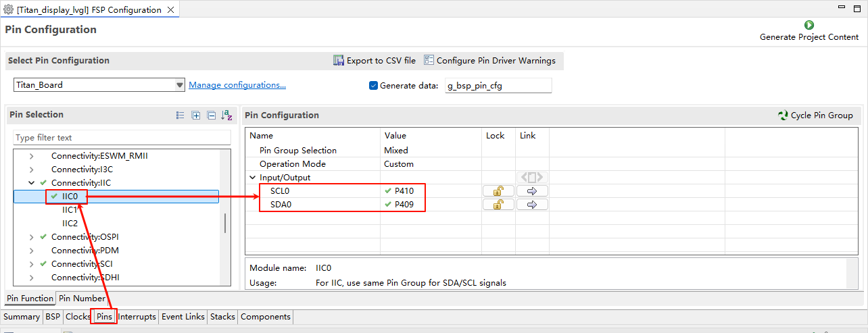The height and width of the screenshot is (333, 868).
Task: Toggle the SDA0 padlock button
Action: [x=498, y=205]
